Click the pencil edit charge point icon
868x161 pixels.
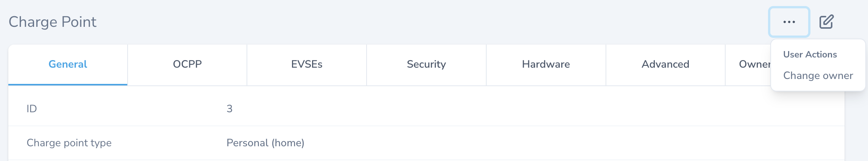[x=826, y=22]
